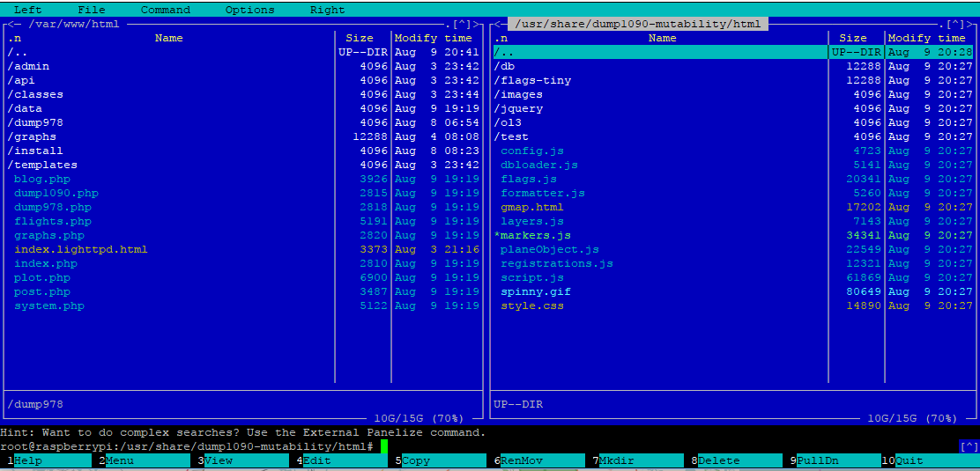The height and width of the screenshot is (471, 980).
Task: Select file planeObject.js
Action: tap(733, 249)
